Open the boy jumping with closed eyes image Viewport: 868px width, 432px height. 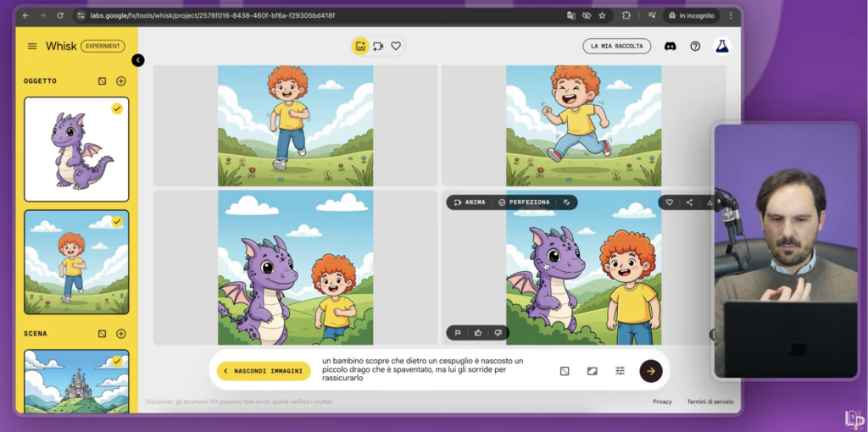coord(584,125)
